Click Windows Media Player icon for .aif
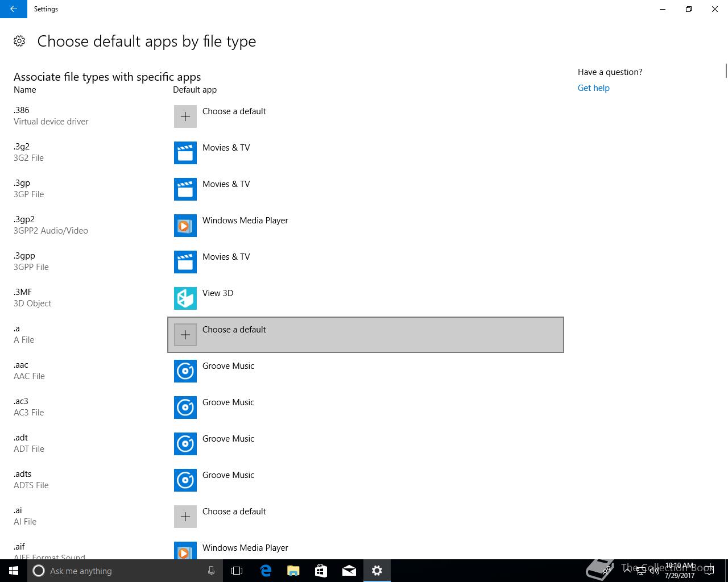The image size is (728, 582). [x=185, y=550]
